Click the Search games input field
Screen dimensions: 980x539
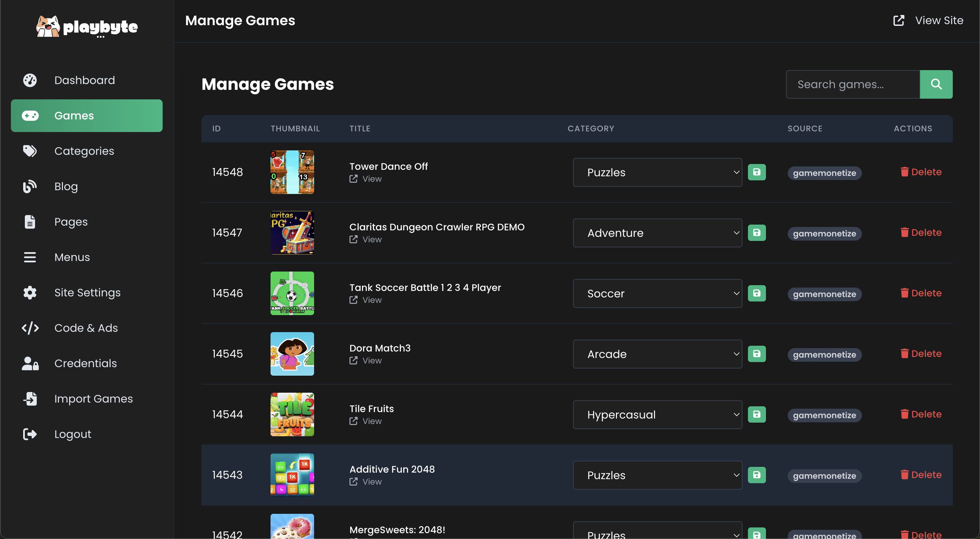click(852, 84)
